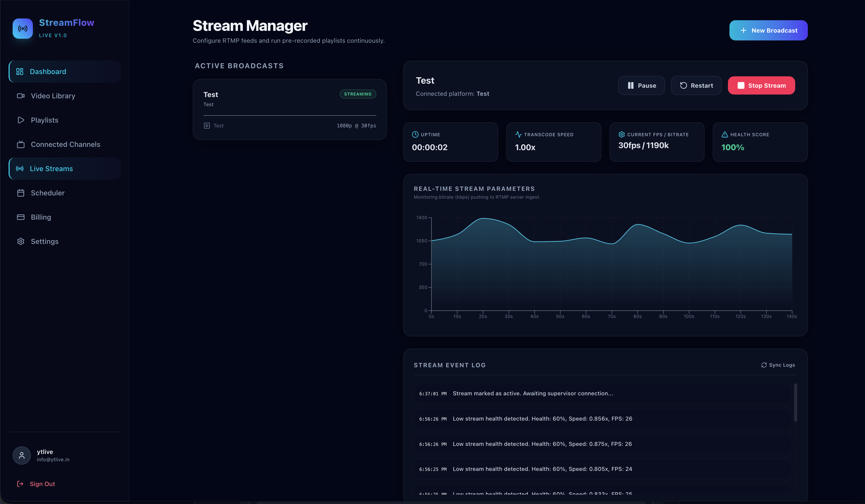This screenshot has width=865, height=504.
Task: Click the bitrate chart peak near 20s
Action: (x=483, y=219)
